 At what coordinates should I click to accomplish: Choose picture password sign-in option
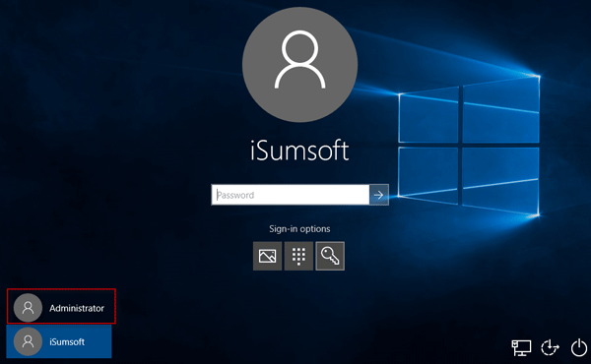tap(267, 256)
